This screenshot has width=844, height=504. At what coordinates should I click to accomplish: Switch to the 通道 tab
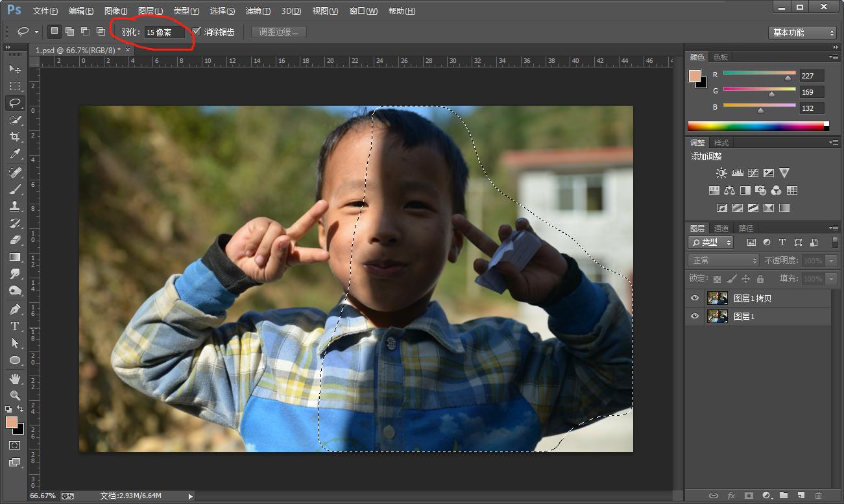pyautogui.click(x=721, y=228)
